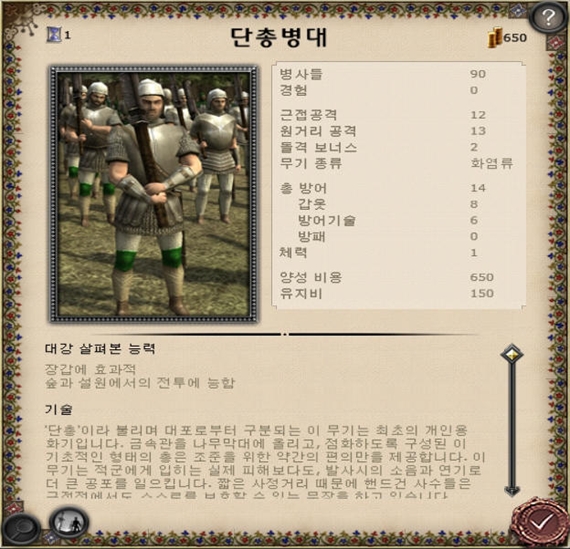The height and width of the screenshot is (549, 570).
Task: Click the gold coins cost icon
Action: point(494,37)
